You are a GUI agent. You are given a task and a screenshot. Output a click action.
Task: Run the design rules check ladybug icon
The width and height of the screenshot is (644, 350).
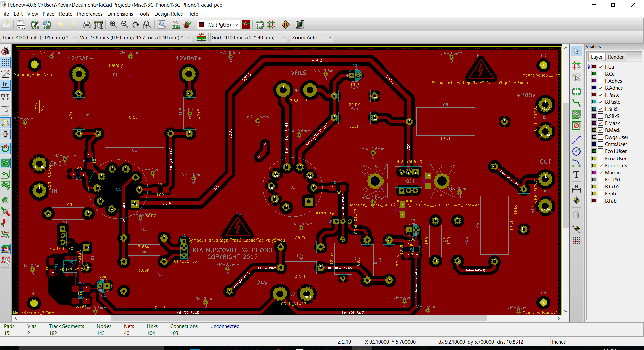(188, 25)
